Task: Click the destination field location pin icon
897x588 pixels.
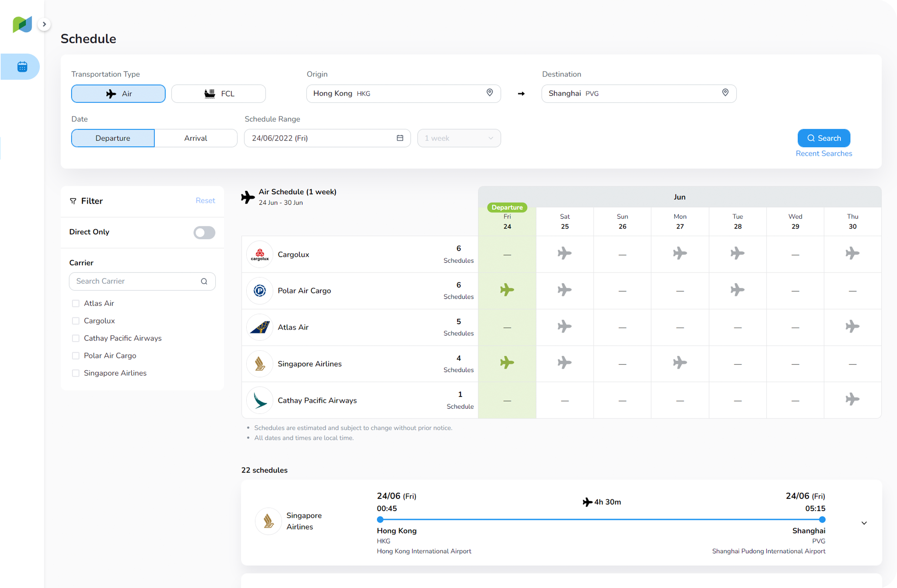Action: [x=725, y=93]
